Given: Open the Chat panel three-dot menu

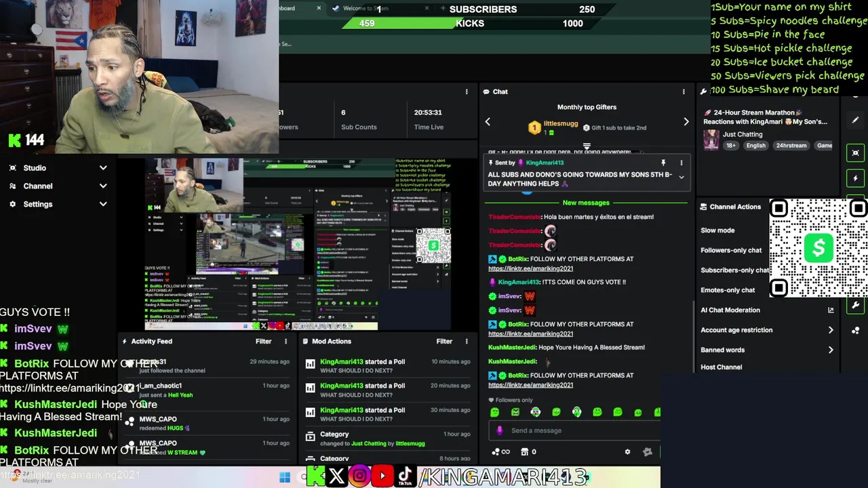Looking at the screenshot, I should pyautogui.click(x=684, y=91).
